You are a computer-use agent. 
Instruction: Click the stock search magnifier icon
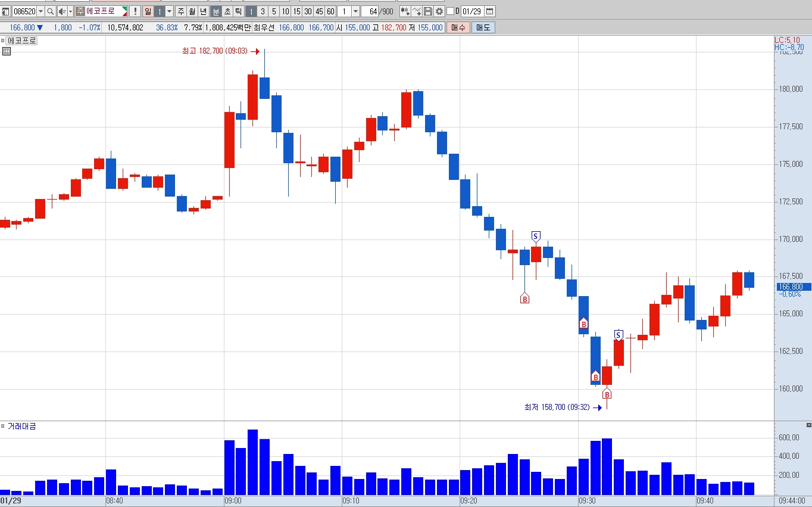(x=50, y=11)
